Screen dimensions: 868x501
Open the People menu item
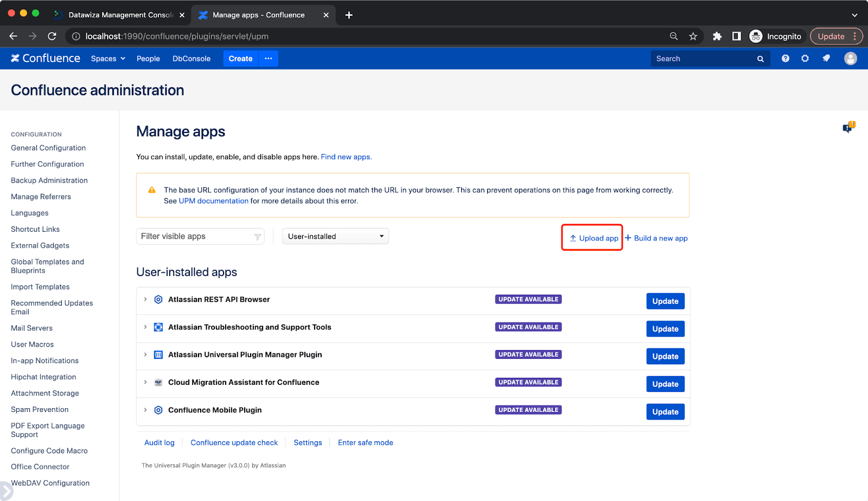pyautogui.click(x=148, y=59)
